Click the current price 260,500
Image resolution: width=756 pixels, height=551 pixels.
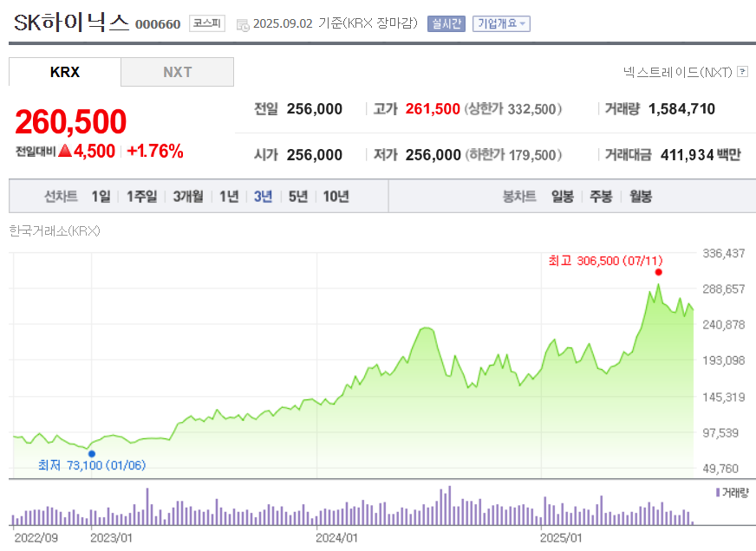coord(71,121)
